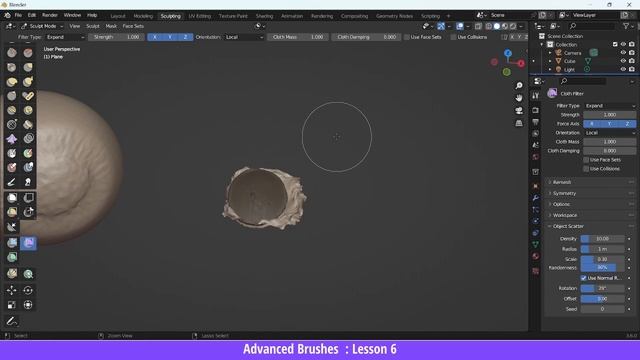Click Strength field in header
Image resolution: width=640 pixels, height=360 pixels.
[x=116, y=37]
